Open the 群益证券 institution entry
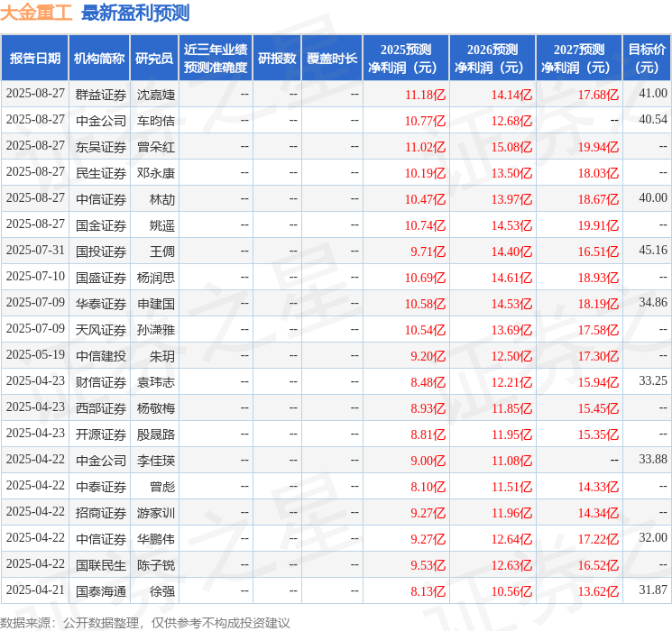Viewport: 672px width, 631px height. click(x=100, y=94)
